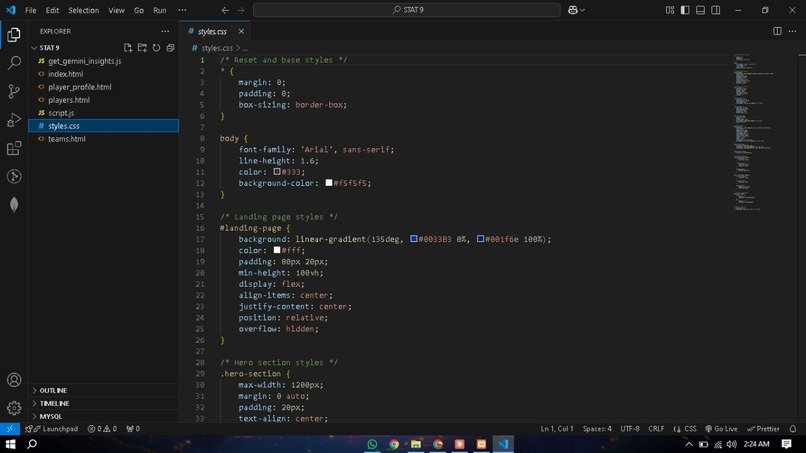The width and height of the screenshot is (806, 453).
Task: Open the File menu
Action: tap(31, 10)
